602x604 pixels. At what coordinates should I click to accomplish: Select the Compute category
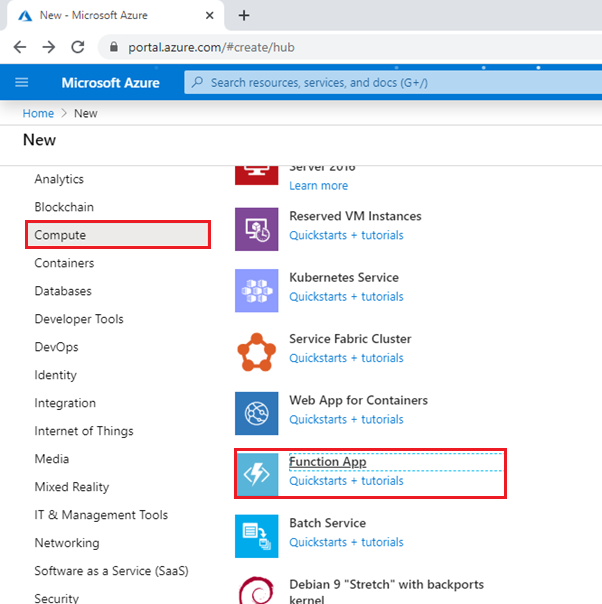(x=118, y=235)
